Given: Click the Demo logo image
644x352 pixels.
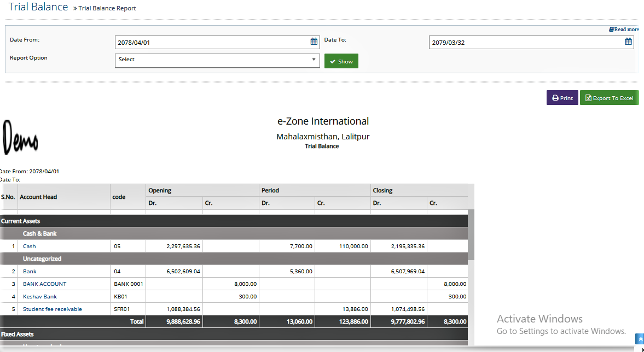Looking at the screenshot, I should pyautogui.click(x=20, y=137).
